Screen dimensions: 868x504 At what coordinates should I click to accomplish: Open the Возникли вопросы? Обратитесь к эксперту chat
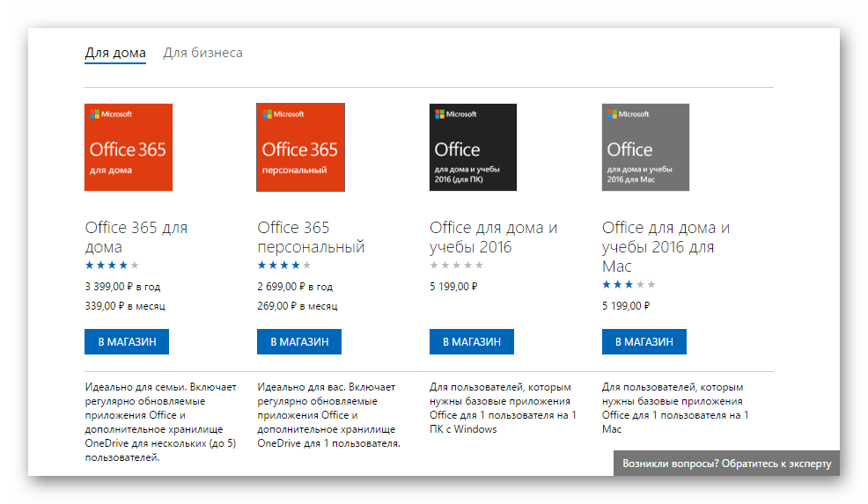point(725,464)
